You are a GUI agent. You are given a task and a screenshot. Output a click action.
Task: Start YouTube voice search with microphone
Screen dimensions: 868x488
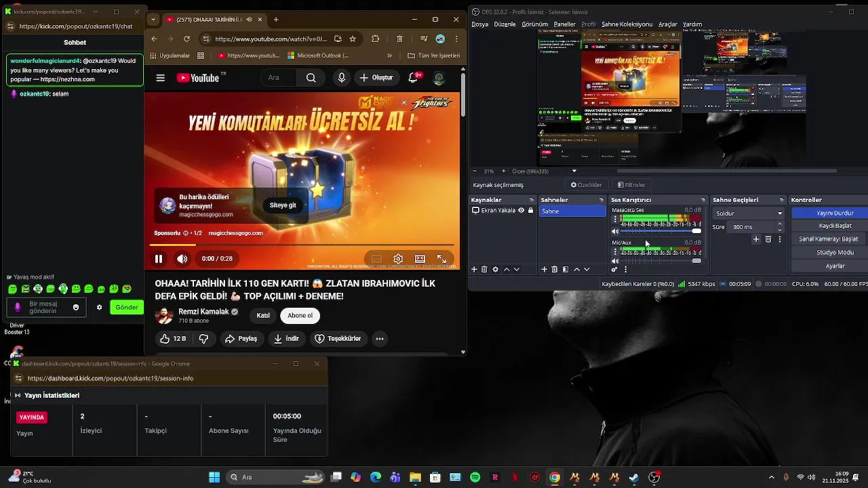coord(341,78)
